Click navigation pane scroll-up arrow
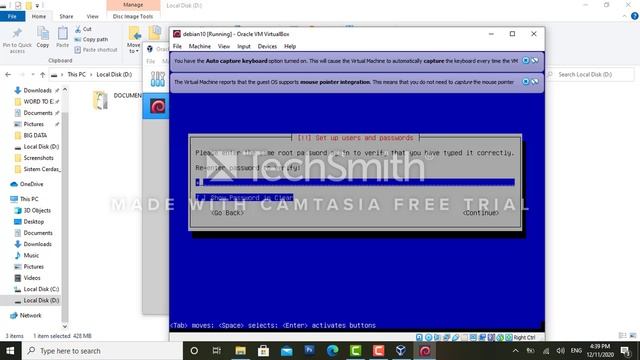 65,90
